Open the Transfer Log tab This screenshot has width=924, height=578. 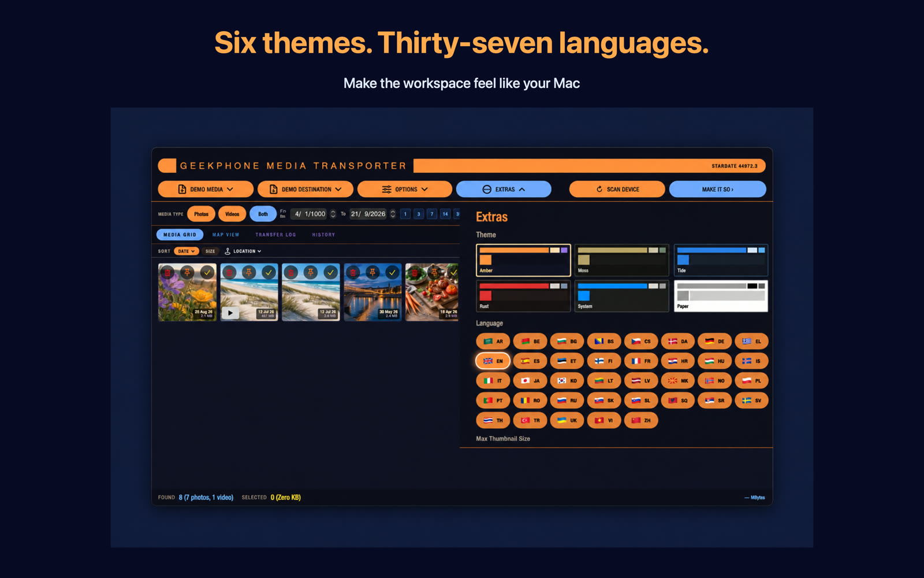[275, 235]
